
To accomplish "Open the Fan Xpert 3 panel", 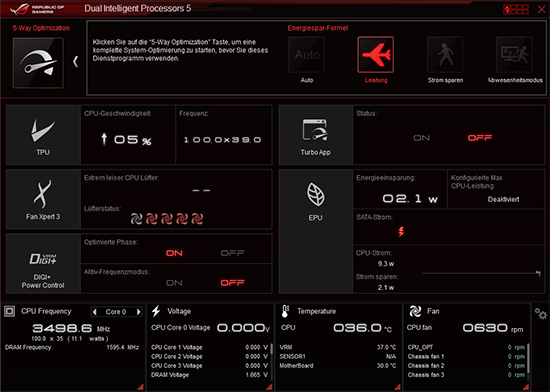I will click(x=43, y=199).
